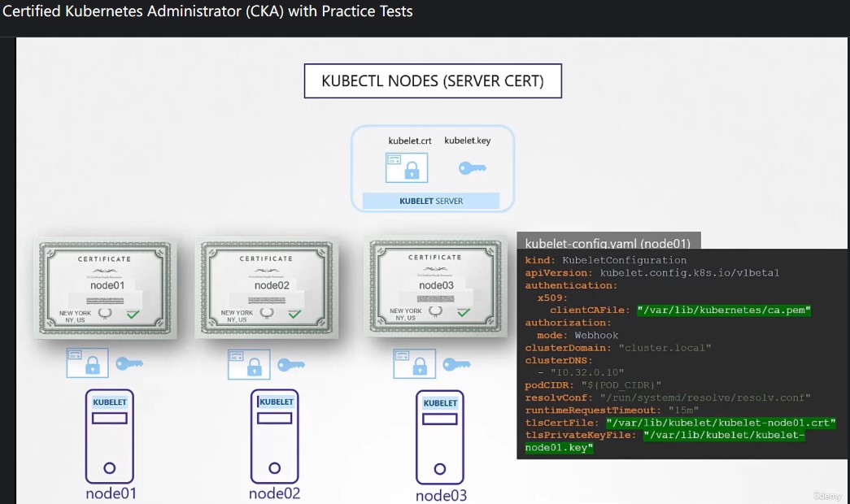Click the podCIDR "${POD_CIDR}" line

[593, 385]
